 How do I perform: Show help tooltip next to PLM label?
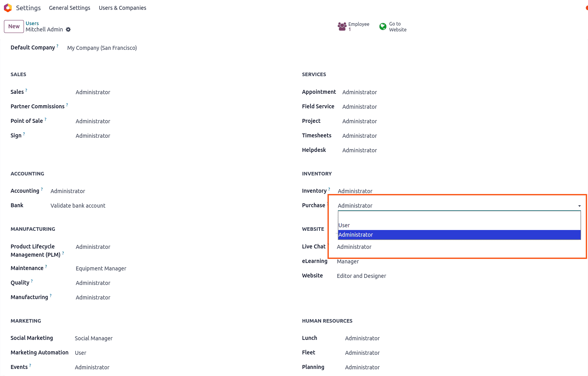point(63,253)
